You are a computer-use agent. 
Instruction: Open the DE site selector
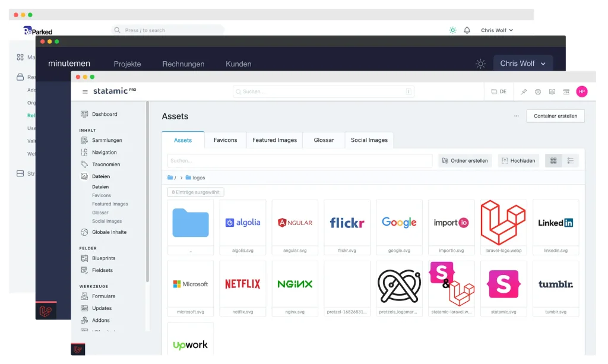point(499,92)
